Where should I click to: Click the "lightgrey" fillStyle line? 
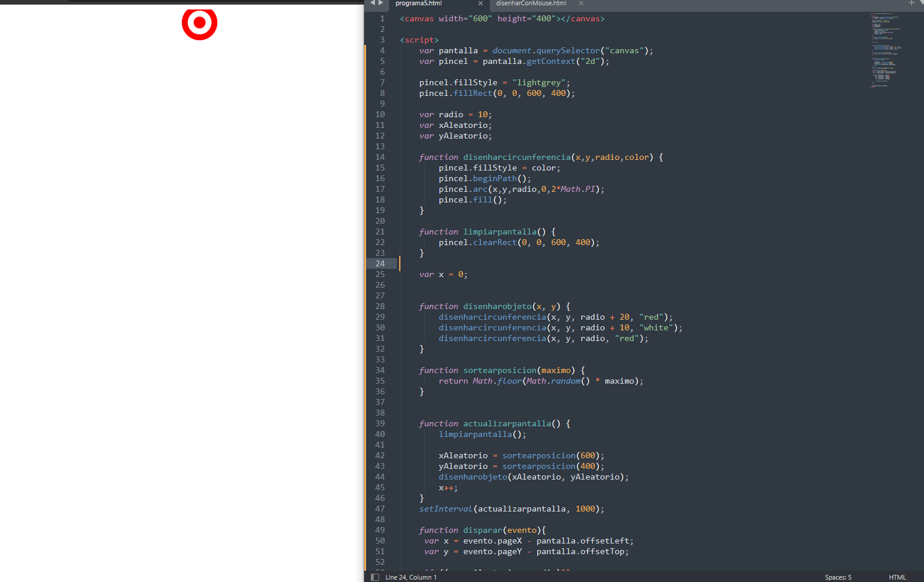tap(495, 82)
